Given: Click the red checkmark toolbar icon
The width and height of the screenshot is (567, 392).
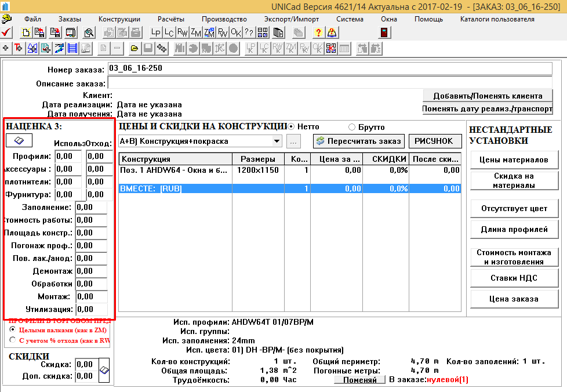Looking at the screenshot, I should click(6, 33).
